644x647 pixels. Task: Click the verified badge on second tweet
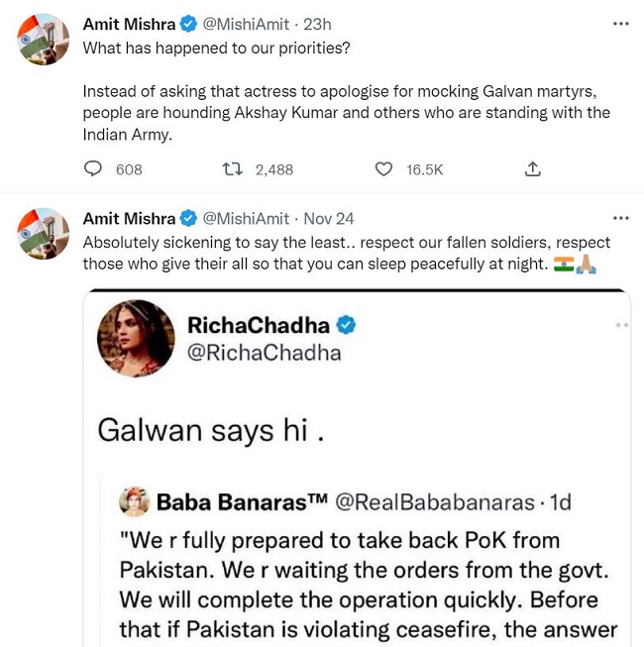[x=189, y=218]
